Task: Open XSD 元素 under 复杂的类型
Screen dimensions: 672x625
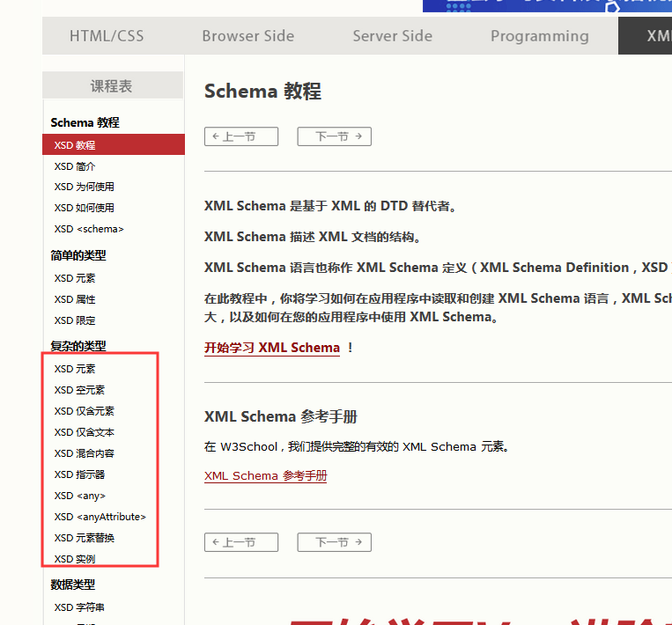Action: click(x=75, y=369)
